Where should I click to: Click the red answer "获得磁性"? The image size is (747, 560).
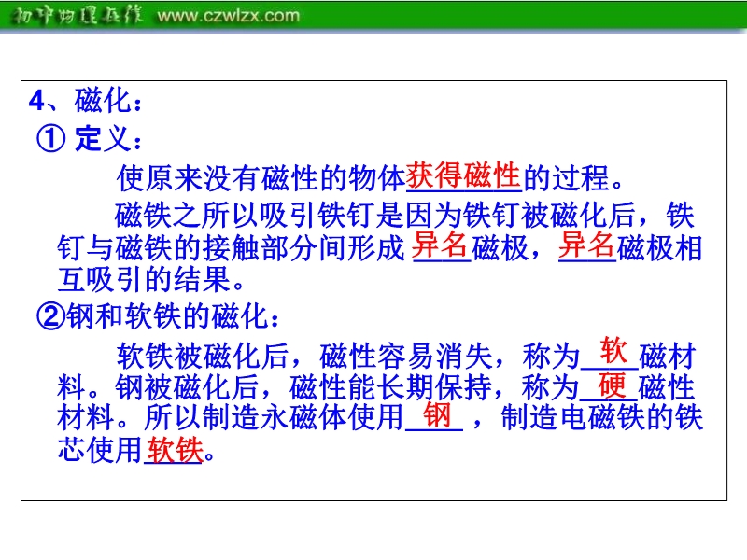pos(463,174)
